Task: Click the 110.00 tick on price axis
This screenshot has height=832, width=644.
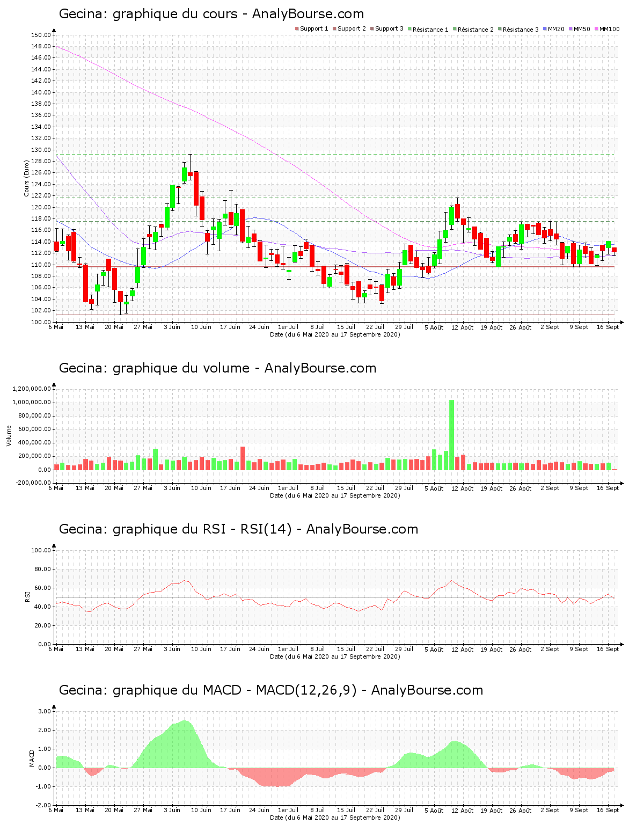Action: pyautogui.click(x=41, y=265)
